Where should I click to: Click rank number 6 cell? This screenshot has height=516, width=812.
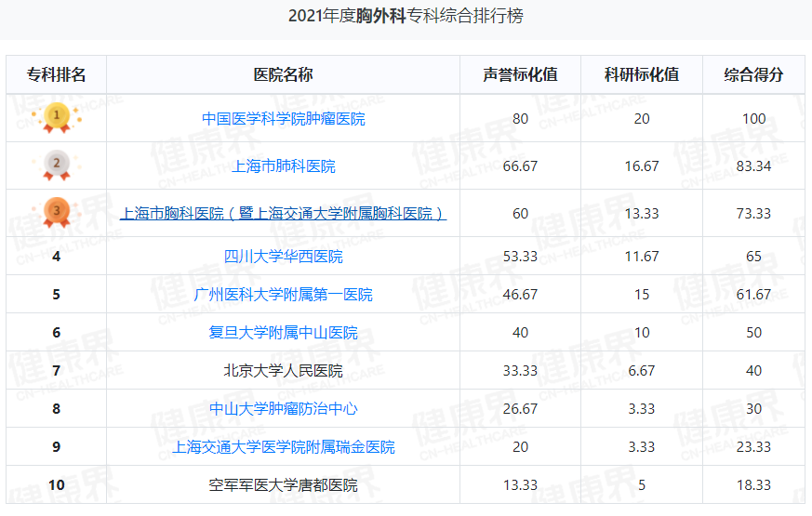click(x=57, y=332)
